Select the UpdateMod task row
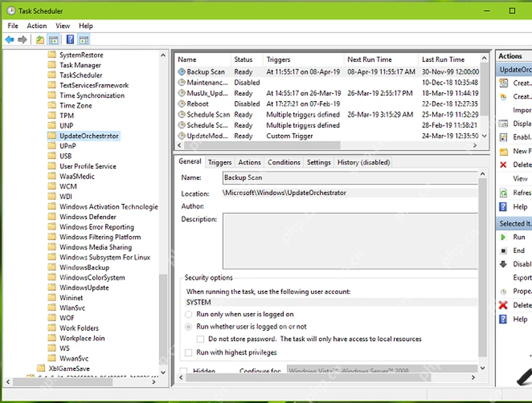The width and height of the screenshot is (532, 403). (x=328, y=136)
